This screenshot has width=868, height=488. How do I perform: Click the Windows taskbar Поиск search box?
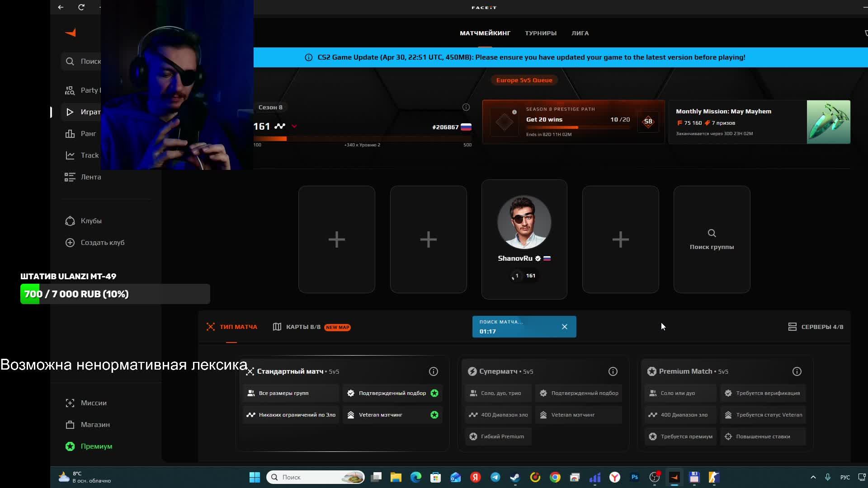pos(316,477)
